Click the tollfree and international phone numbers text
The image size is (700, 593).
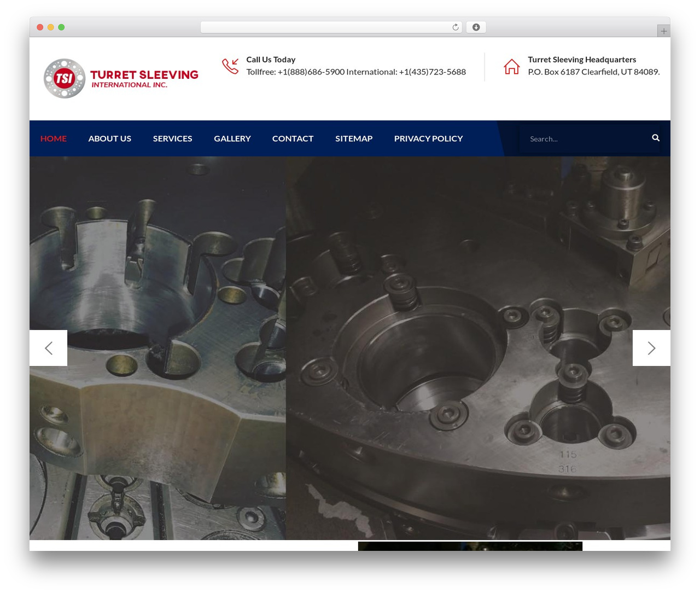tap(356, 72)
